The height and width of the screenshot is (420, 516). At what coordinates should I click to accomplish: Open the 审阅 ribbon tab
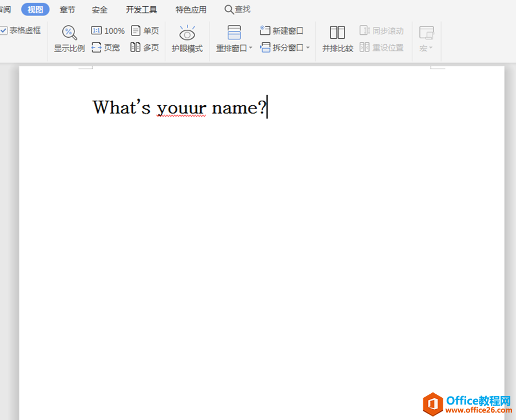[5, 10]
